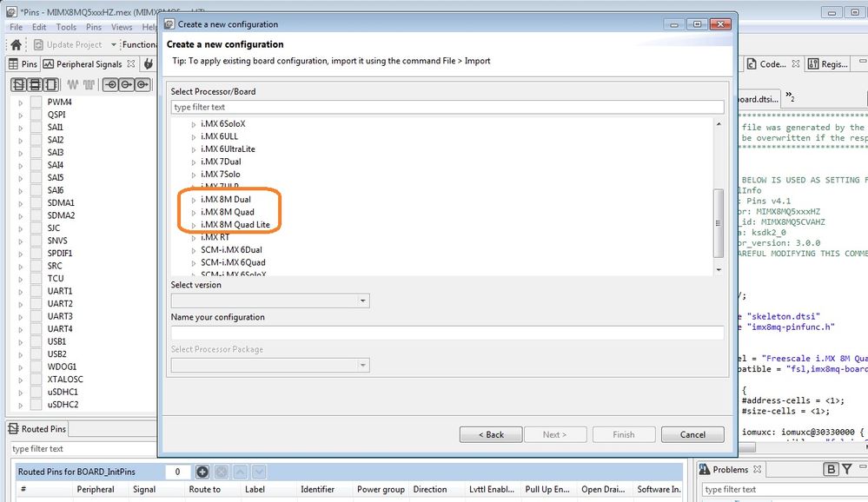868x502 pixels.
Task: Expand the i.MX 8M Quad processor node
Action: click(x=193, y=213)
